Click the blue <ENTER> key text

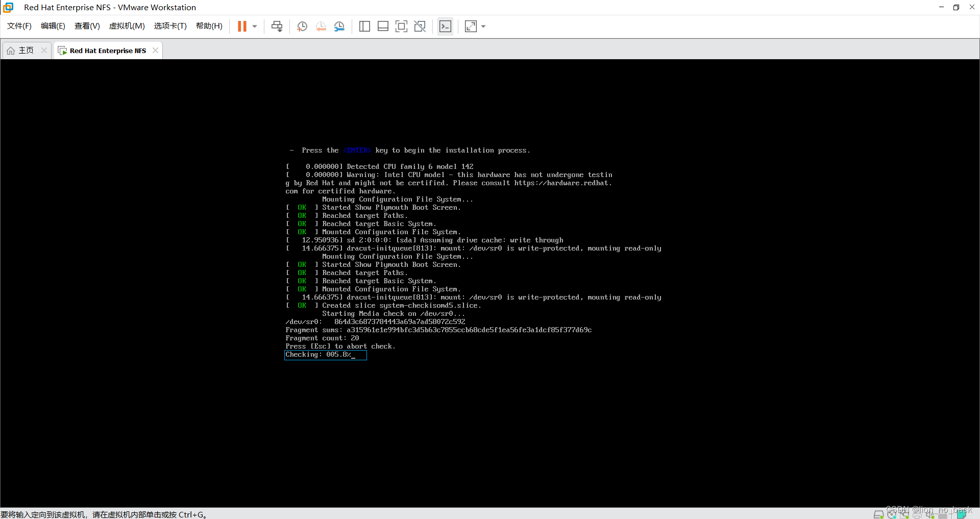tap(357, 151)
